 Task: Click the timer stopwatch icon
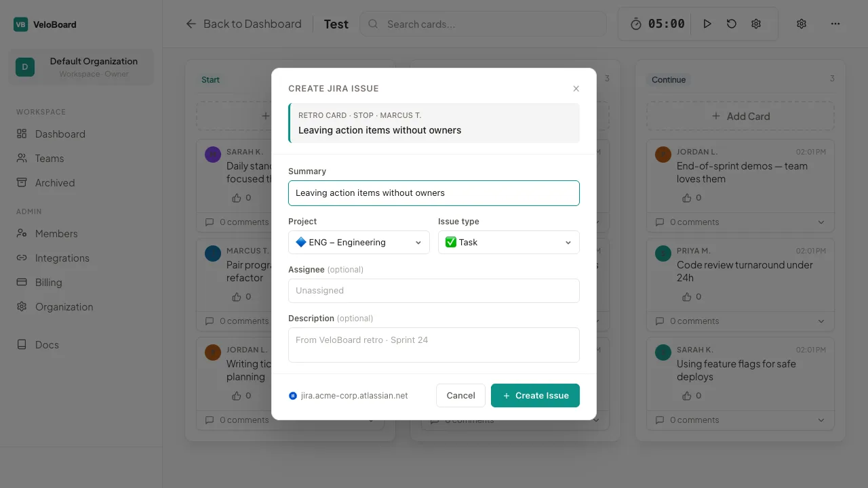tap(635, 24)
